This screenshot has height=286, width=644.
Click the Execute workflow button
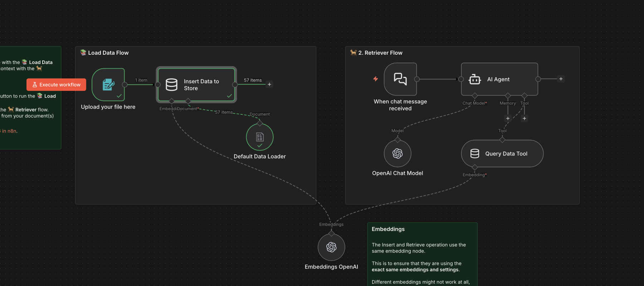pyautogui.click(x=56, y=85)
